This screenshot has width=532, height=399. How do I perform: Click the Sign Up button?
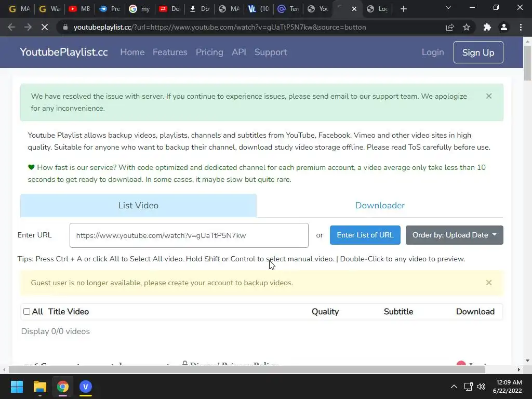pos(478,52)
